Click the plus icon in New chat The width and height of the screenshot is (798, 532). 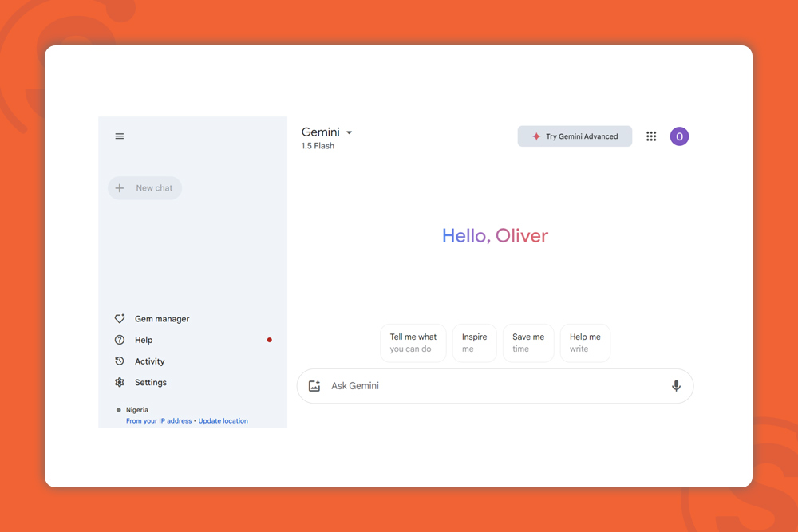point(120,188)
